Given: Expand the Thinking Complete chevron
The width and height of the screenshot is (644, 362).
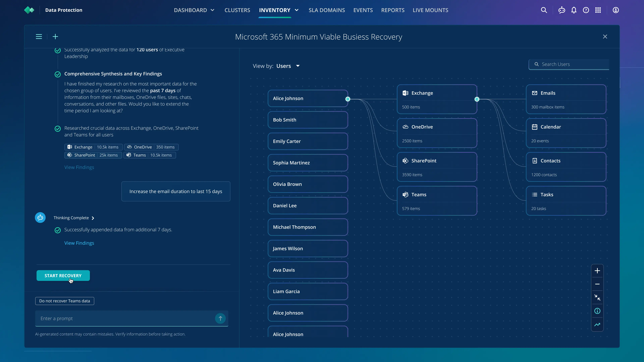Looking at the screenshot, I should (x=93, y=218).
